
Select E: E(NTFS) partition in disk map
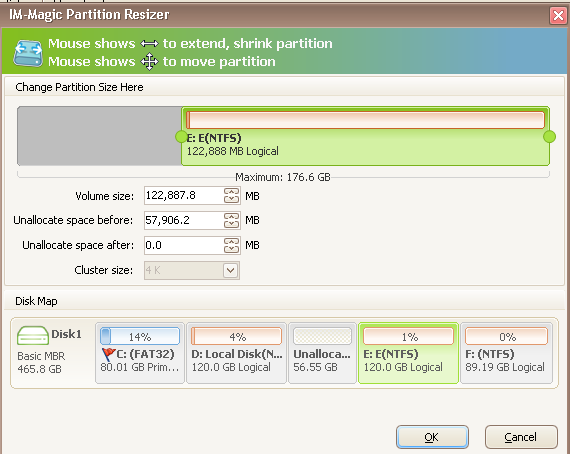click(408, 353)
